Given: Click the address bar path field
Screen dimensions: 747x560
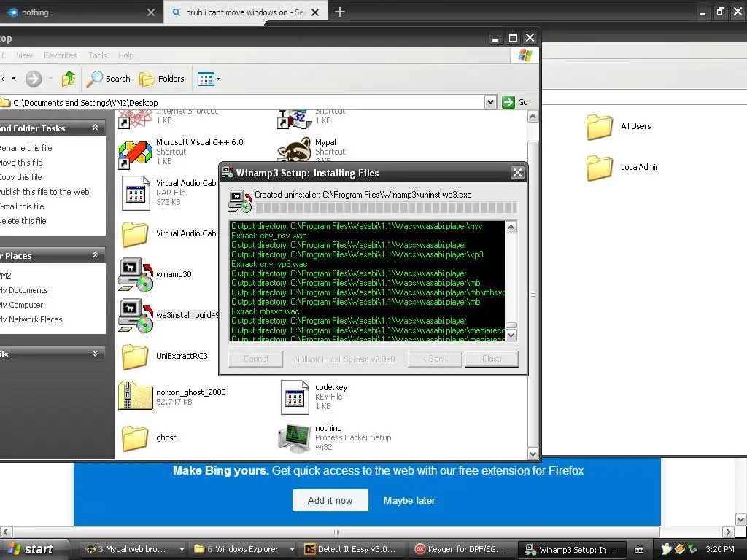Looking at the screenshot, I should pos(241,102).
